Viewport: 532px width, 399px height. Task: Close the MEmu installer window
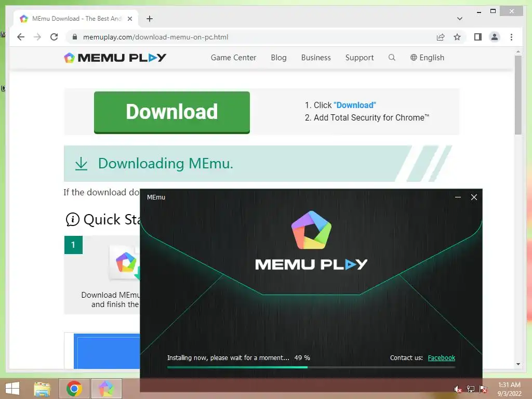pyautogui.click(x=474, y=197)
